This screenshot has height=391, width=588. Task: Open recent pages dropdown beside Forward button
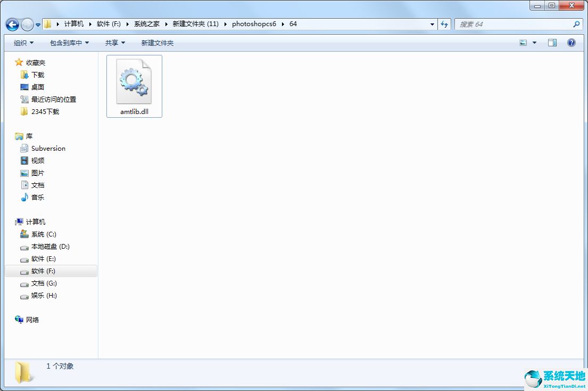38,25
